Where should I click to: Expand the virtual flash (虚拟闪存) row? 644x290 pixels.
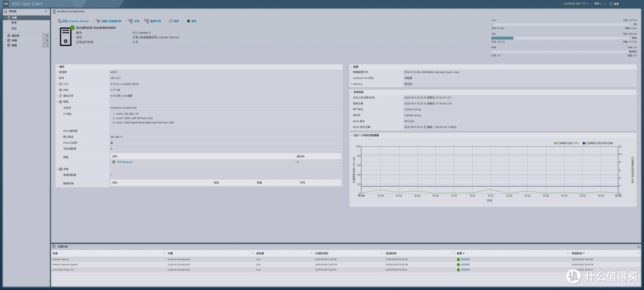point(57,95)
